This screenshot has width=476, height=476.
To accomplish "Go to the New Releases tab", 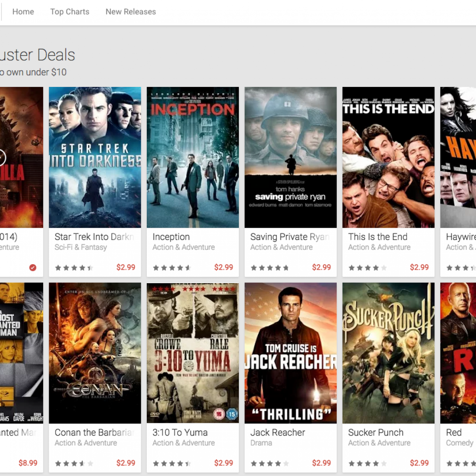I will pyautogui.click(x=131, y=12).
